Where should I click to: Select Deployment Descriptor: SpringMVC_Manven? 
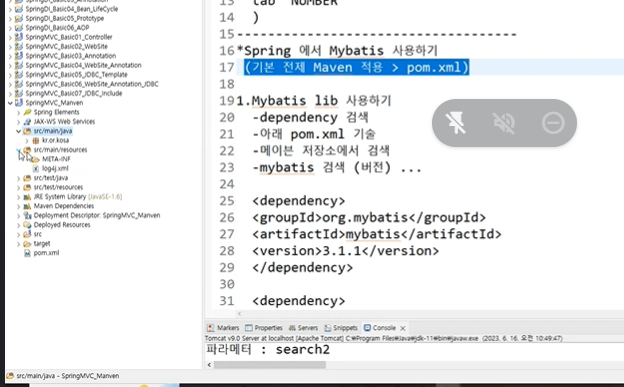point(97,215)
